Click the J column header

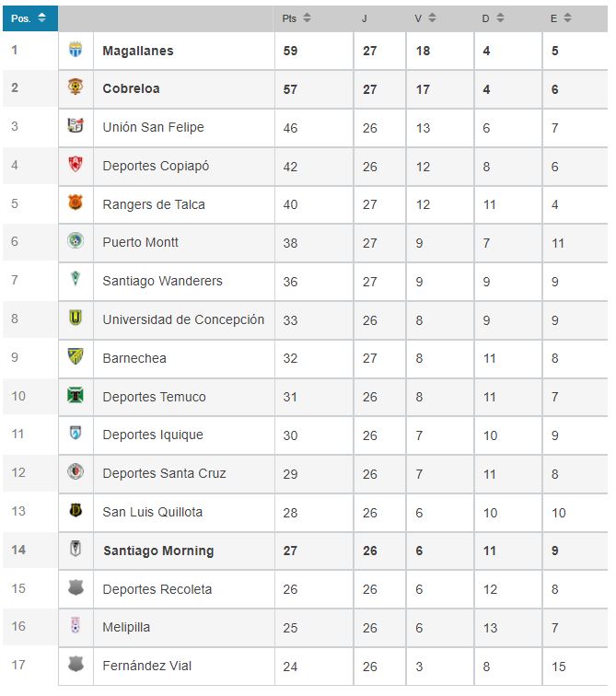364,18
